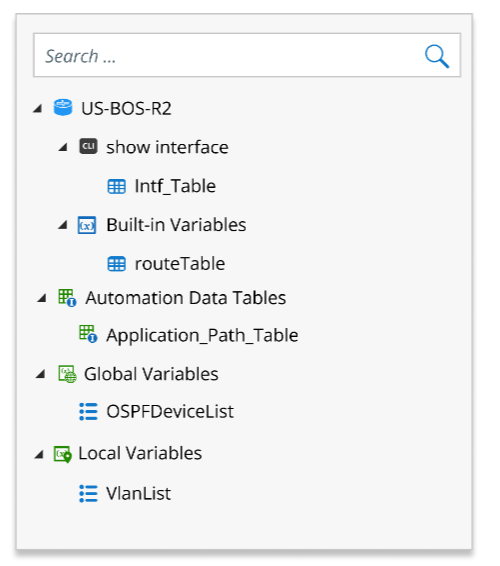Image resolution: width=500 pixels, height=566 pixels.
Task: Select the VlanList variable
Action: 138,493
